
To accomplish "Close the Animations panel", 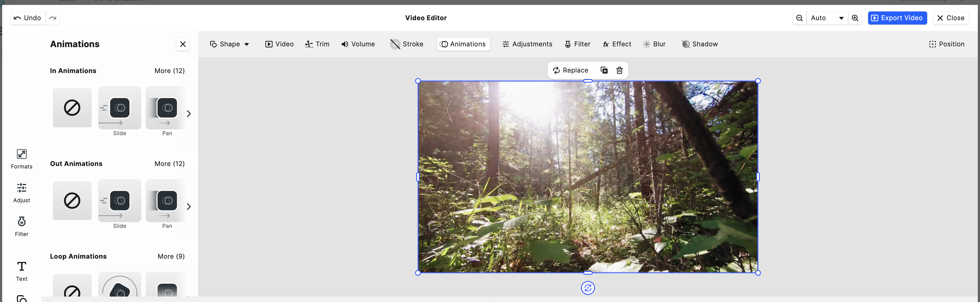I will click(x=183, y=44).
